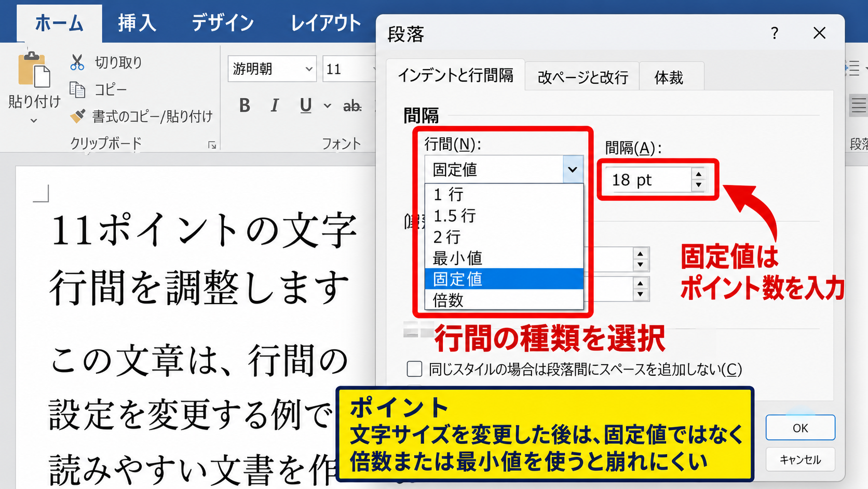Click the キャンセル button
868x489 pixels.
pyautogui.click(x=800, y=459)
